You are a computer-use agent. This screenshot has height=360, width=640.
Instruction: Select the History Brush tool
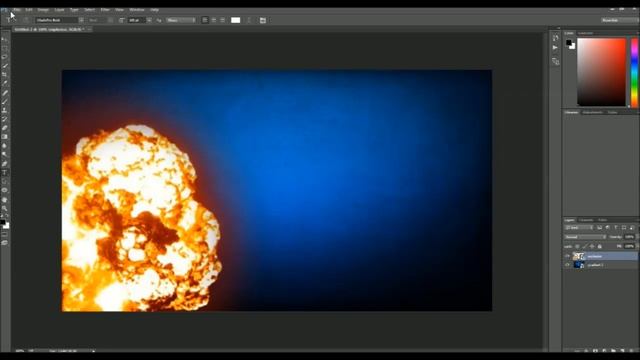point(5,119)
